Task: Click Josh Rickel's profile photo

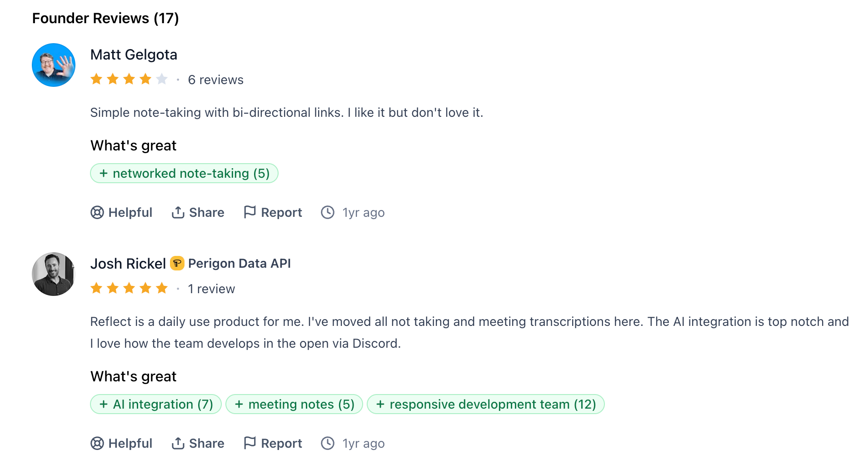Action: (54, 274)
